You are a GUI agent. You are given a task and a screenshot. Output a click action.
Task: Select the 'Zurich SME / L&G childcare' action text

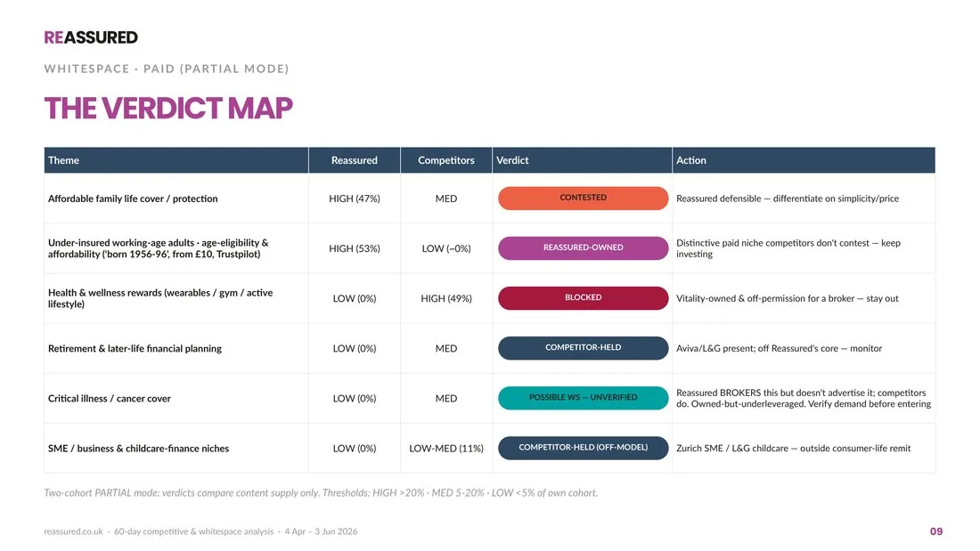pyautogui.click(x=794, y=449)
